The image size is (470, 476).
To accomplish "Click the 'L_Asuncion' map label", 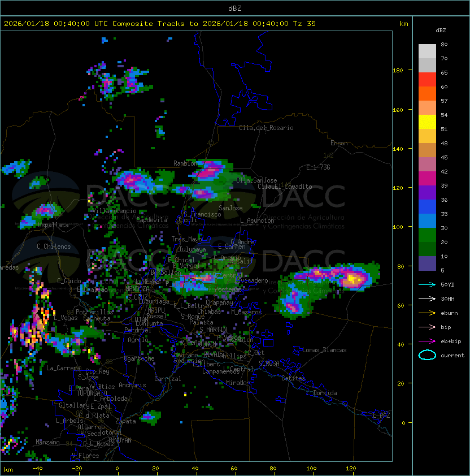I will (x=257, y=220).
